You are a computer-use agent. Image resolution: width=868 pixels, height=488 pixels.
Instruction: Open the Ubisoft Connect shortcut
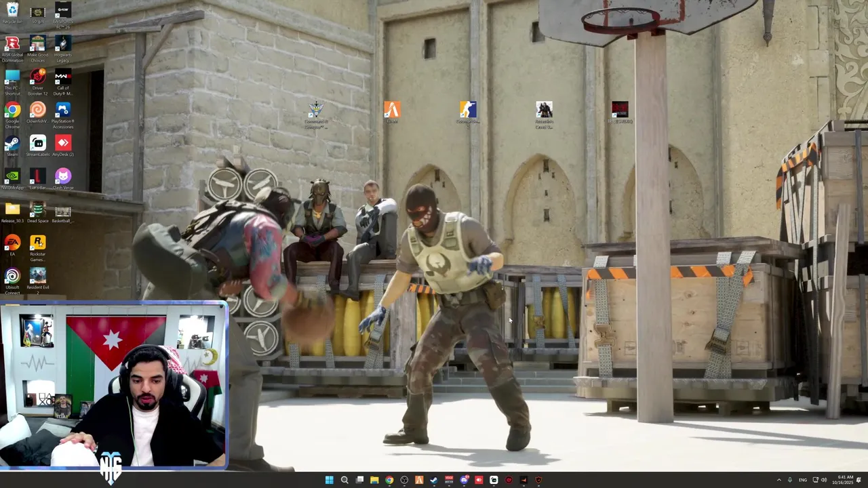click(12, 281)
